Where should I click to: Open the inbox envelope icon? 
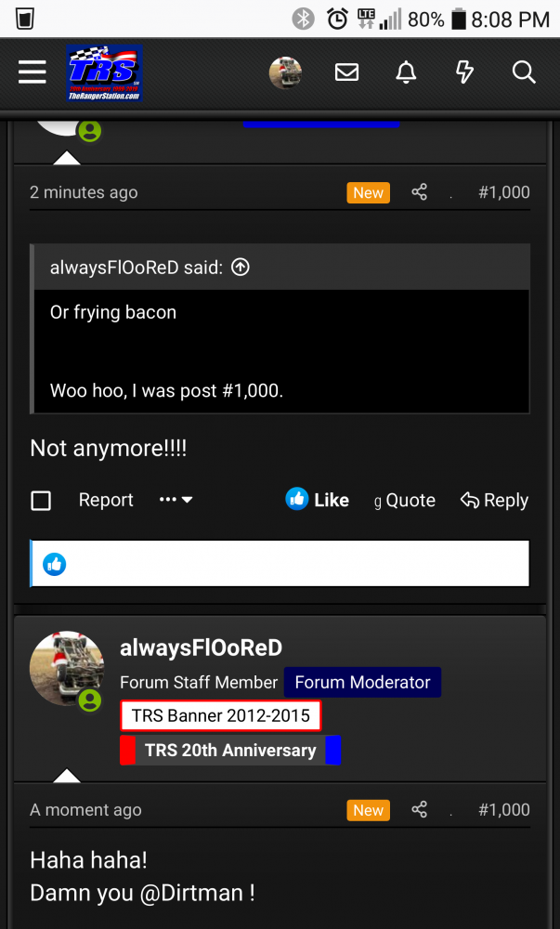346,72
